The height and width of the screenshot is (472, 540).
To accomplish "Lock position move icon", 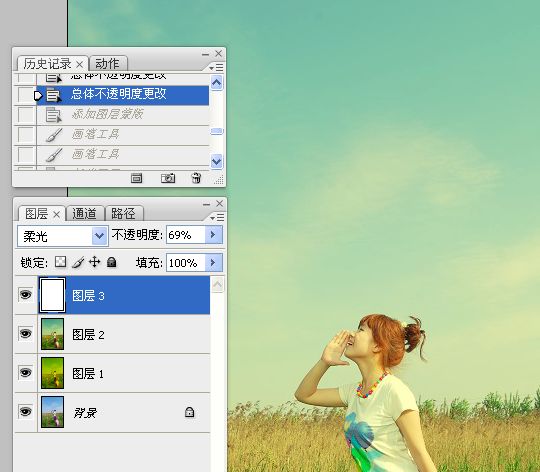I will tap(95, 262).
